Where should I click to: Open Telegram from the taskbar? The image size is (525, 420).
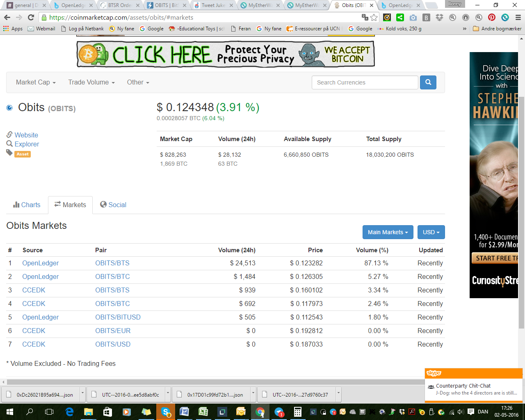[x=279, y=412]
